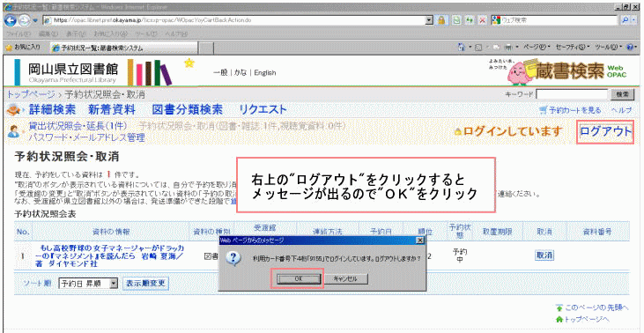Screen dimensions: 644x333
Task: Click the 取消 button for reservation 1
Action: click(x=544, y=255)
